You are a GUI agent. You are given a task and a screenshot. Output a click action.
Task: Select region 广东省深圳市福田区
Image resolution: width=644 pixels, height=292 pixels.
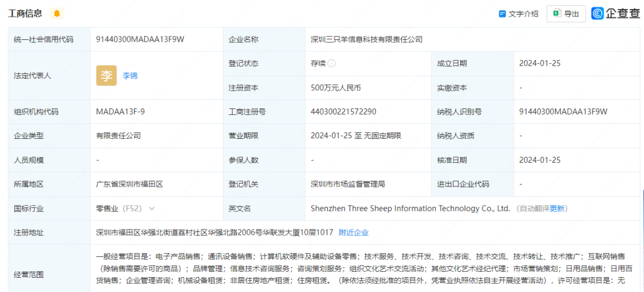coord(129,184)
